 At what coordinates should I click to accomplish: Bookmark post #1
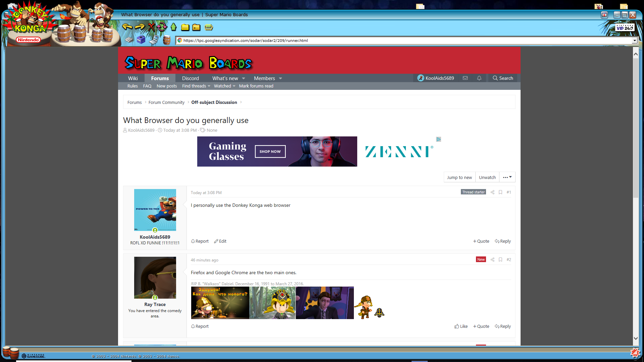[x=500, y=192]
